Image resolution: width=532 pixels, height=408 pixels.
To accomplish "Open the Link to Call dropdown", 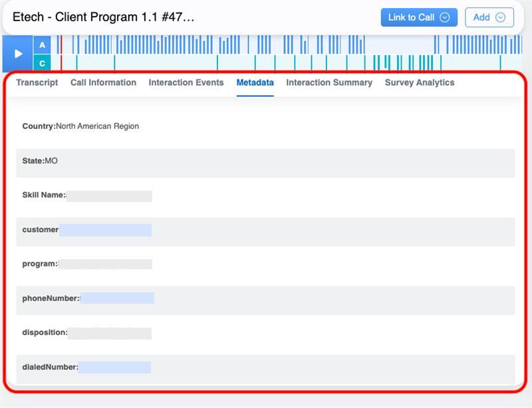I will click(x=418, y=17).
